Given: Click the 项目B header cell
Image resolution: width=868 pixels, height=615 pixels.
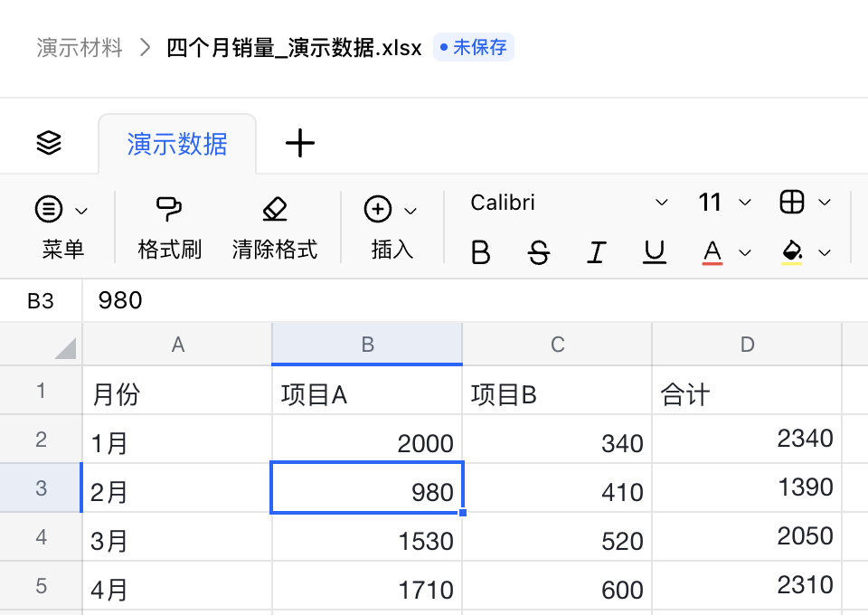Looking at the screenshot, I should [558, 391].
